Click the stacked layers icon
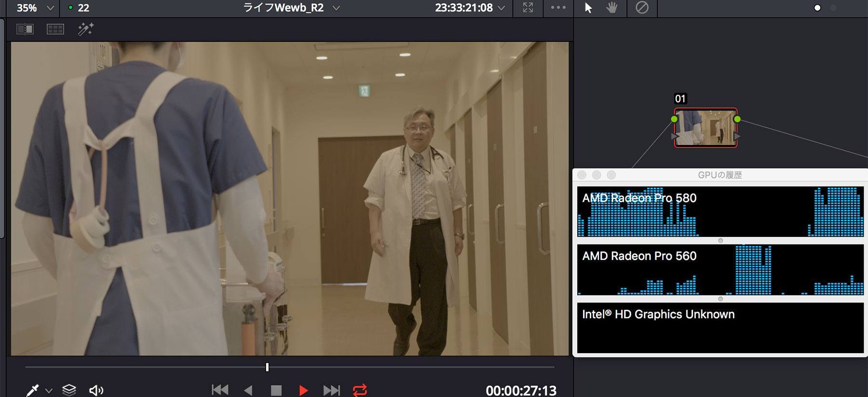This screenshot has width=868, height=397. coord(69,390)
